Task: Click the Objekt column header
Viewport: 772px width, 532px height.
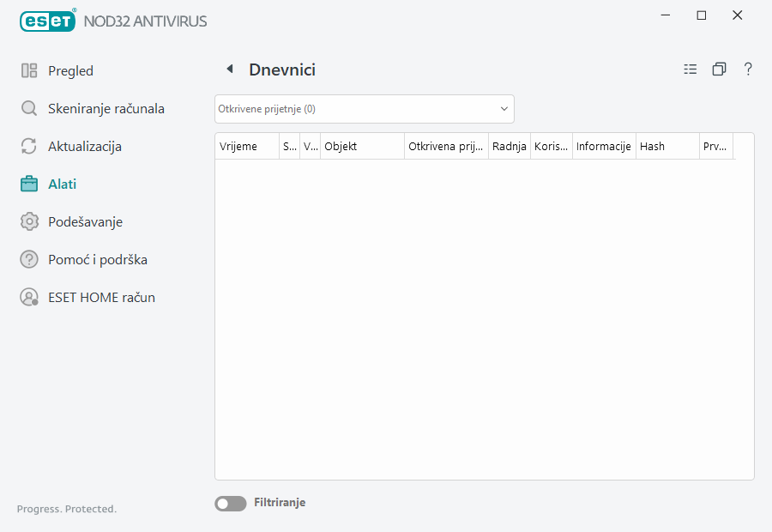Action: [x=341, y=146]
